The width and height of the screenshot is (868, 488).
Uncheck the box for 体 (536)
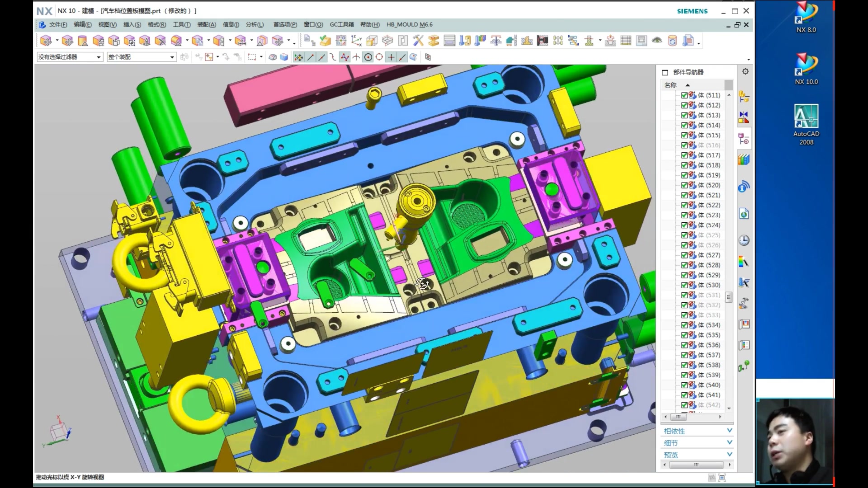[684, 345]
